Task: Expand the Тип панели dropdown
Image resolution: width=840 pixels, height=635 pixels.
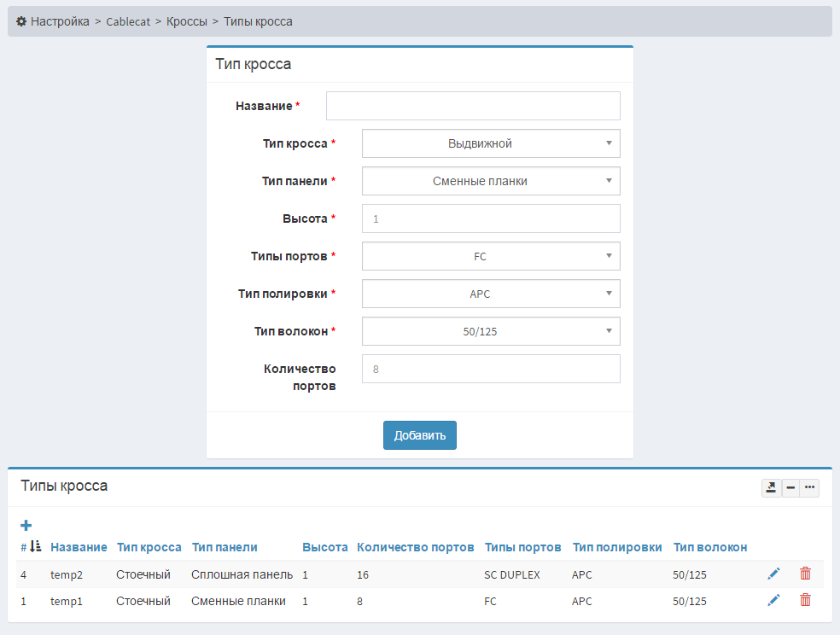Action: point(491,181)
